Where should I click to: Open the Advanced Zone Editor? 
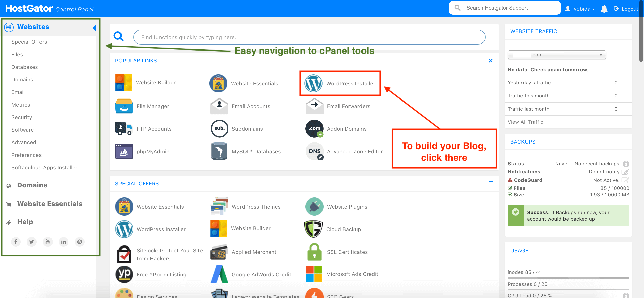355,151
